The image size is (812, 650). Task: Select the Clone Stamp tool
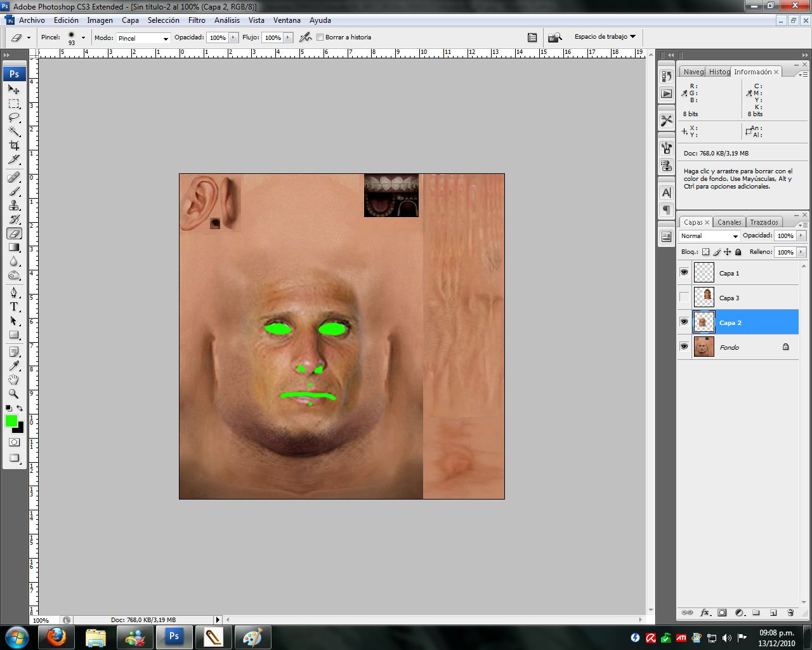(14, 205)
